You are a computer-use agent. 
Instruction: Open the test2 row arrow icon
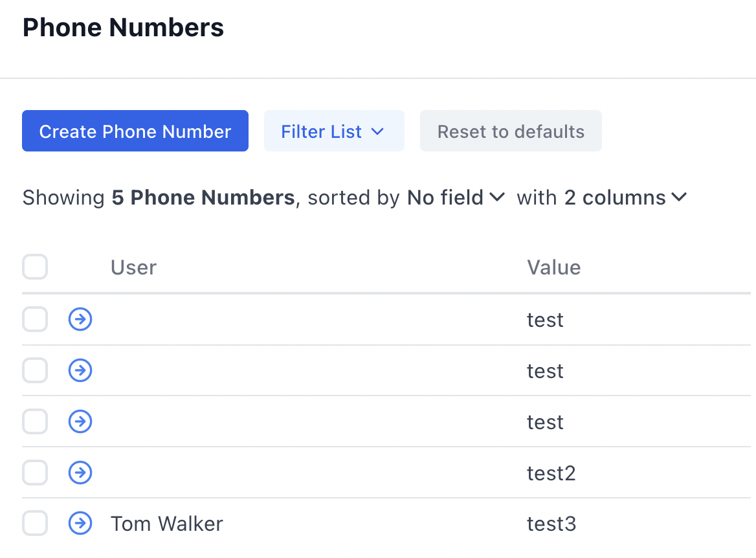[80, 473]
